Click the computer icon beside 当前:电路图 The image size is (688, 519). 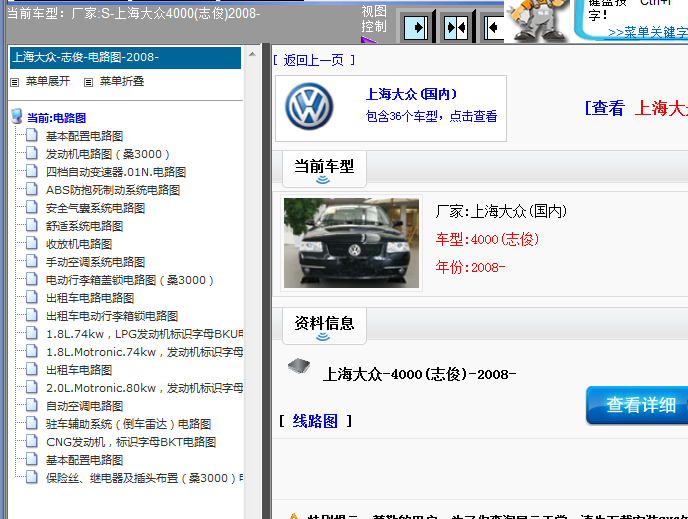pos(17,117)
